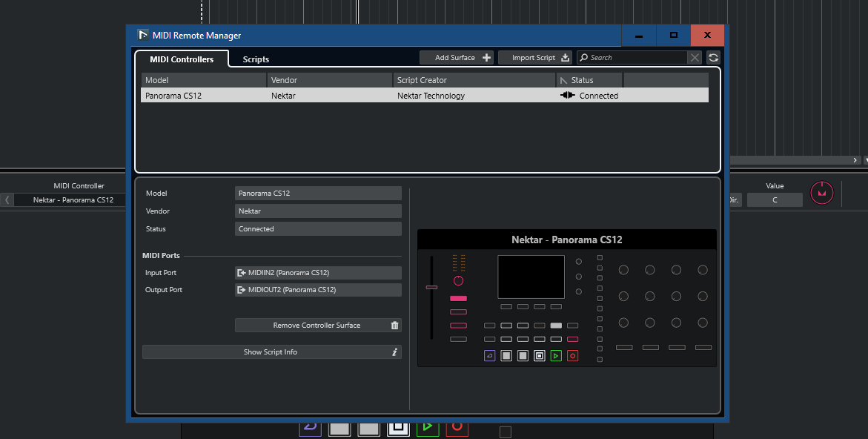Focus the Search field in MIDI Remote Manager

click(632, 58)
